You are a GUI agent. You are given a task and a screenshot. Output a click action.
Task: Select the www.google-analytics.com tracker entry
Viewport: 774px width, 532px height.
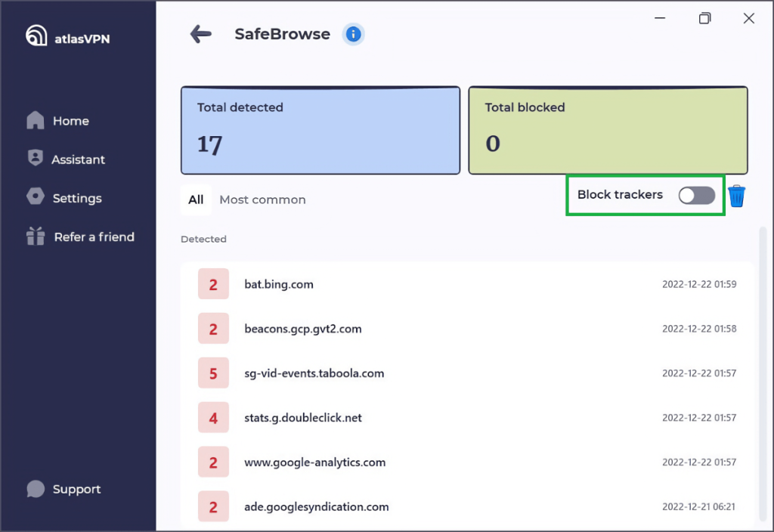(x=467, y=462)
